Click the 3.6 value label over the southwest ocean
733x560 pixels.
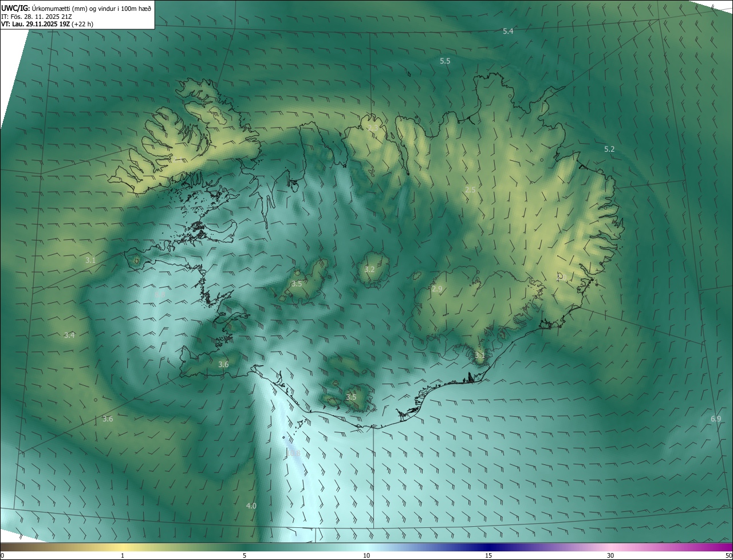[108, 419]
